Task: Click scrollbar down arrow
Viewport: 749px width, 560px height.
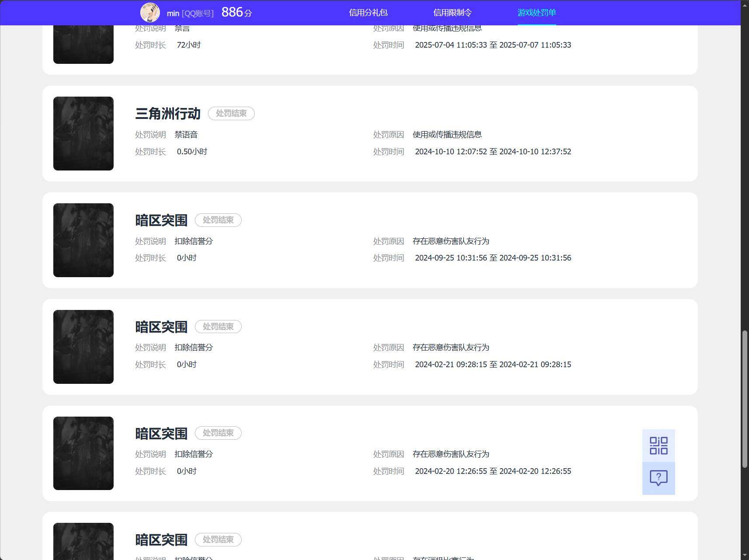Action: [x=745, y=556]
